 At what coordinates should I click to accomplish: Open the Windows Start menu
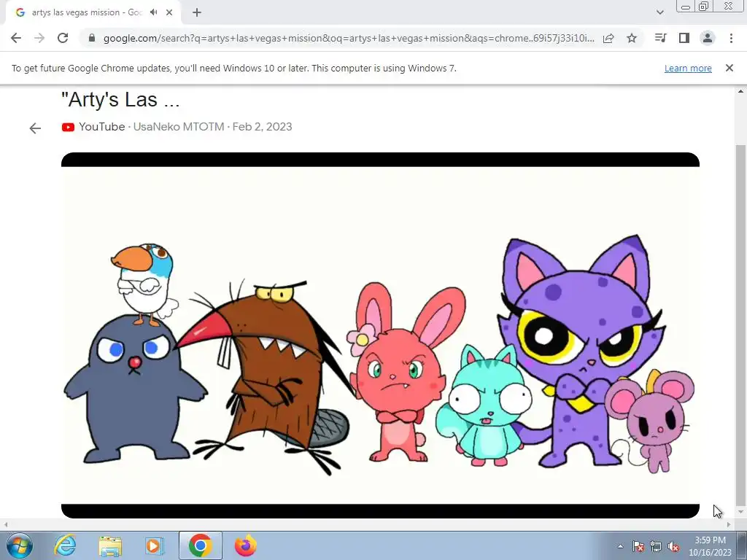(x=20, y=545)
